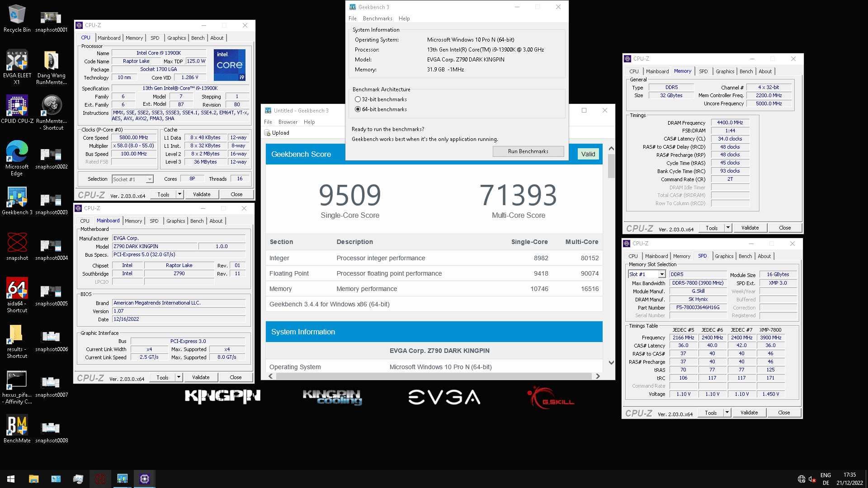Launch Dang Wang RunMemtest desktop icon
868x488 pixels.
click(x=51, y=67)
